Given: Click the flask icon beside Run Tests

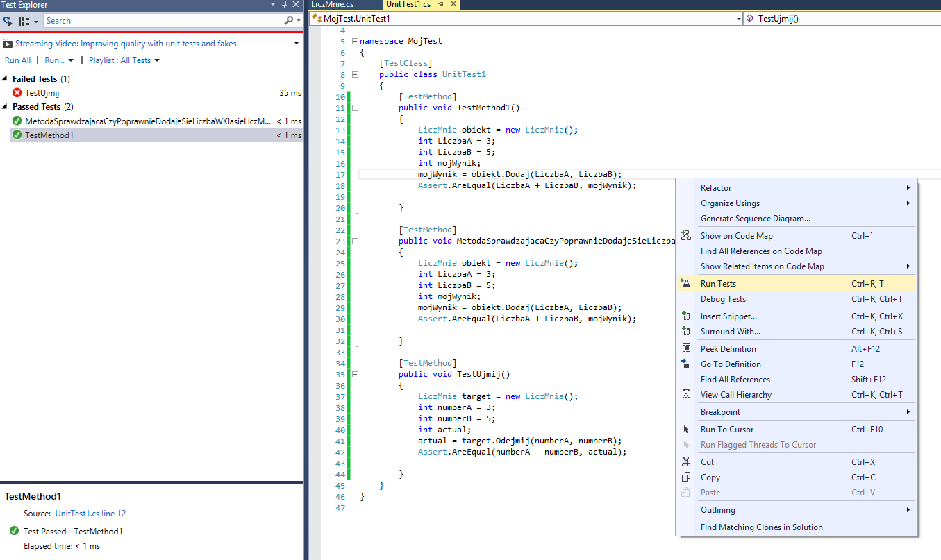Looking at the screenshot, I should (x=686, y=284).
